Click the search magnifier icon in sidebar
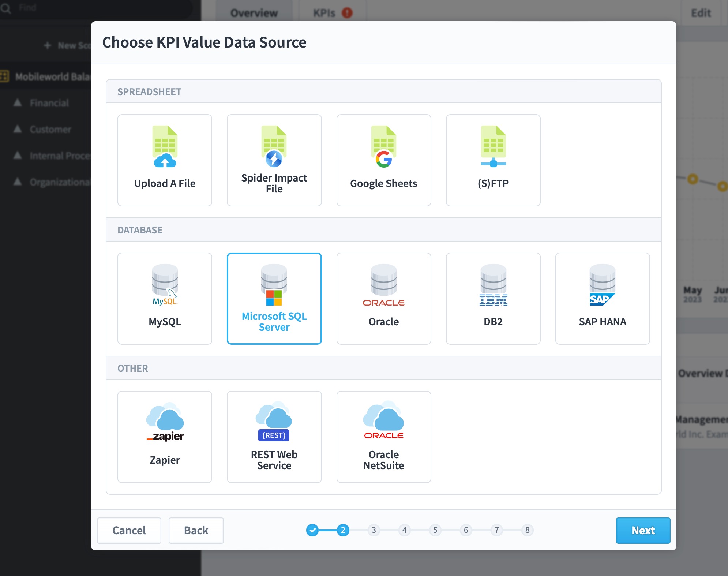 tap(6, 8)
